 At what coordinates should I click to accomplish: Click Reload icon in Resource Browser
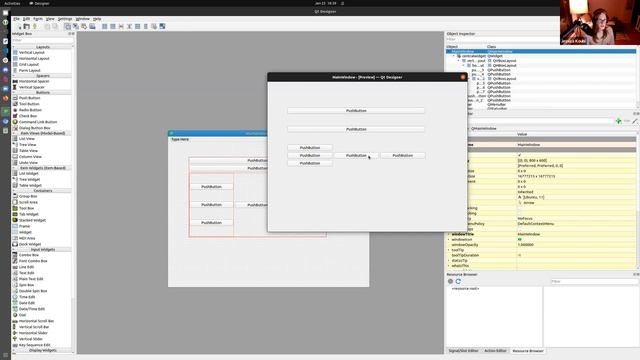pos(458,281)
